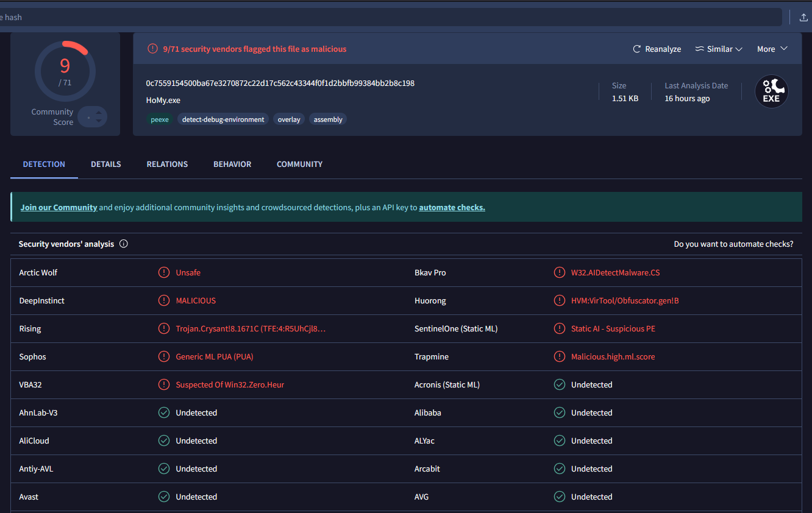
Task: Select the detect-debug-environment tag
Action: click(223, 119)
